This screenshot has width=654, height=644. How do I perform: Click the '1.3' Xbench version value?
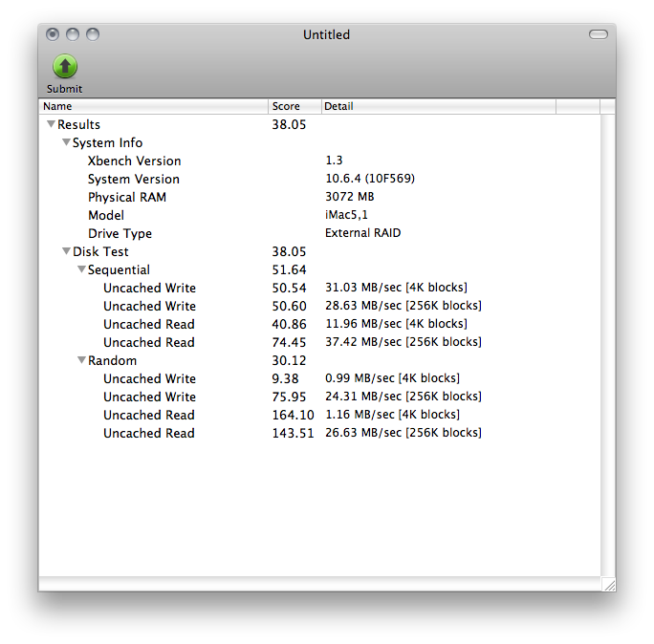(334, 161)
